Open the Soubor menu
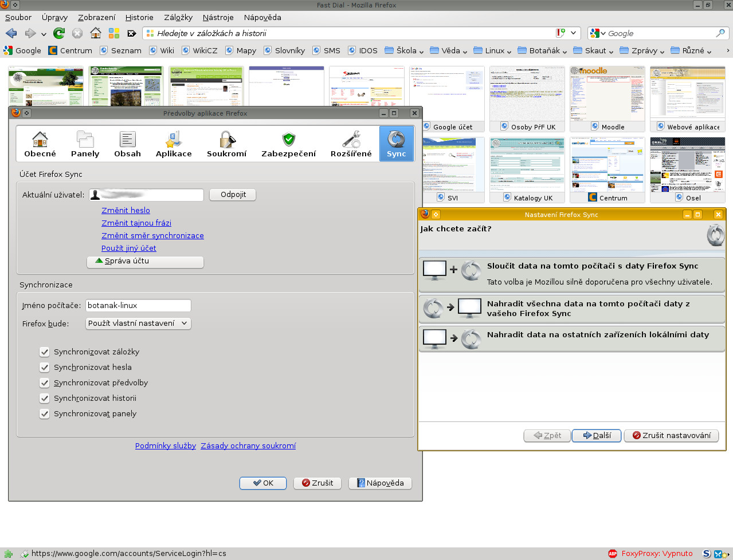Image resolution: width=733 pixels, height=560 pixels. coord(18,17)
